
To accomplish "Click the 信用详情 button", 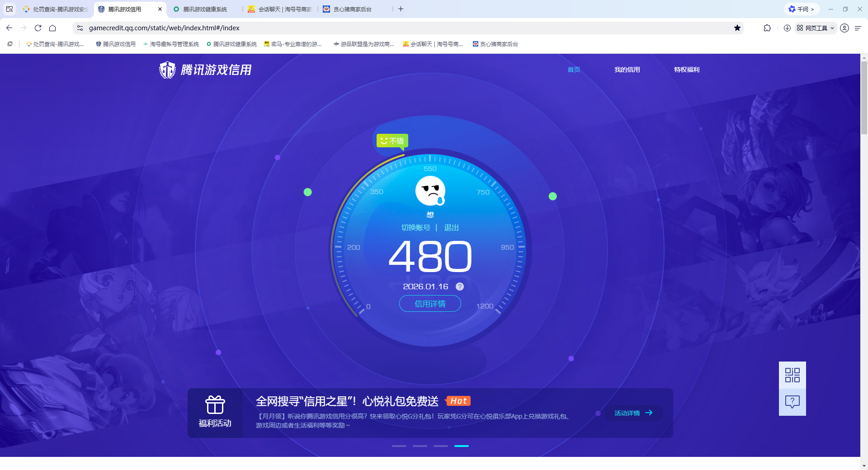I will 429,303.
